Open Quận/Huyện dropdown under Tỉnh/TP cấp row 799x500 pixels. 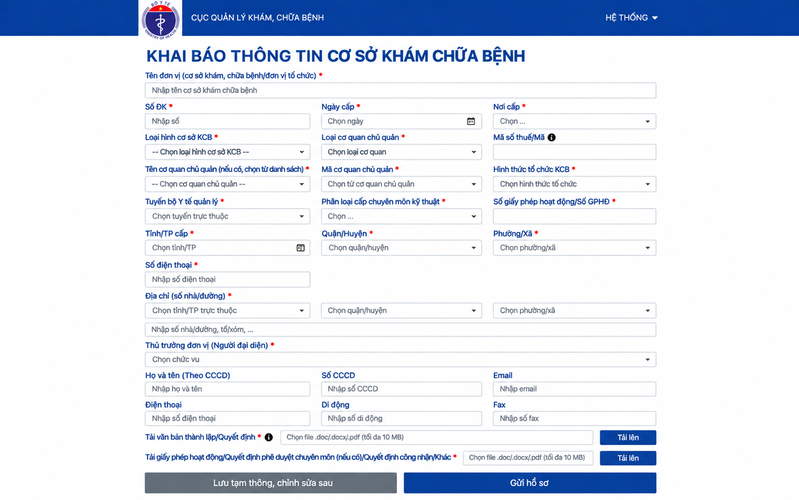tap(402, 248)
